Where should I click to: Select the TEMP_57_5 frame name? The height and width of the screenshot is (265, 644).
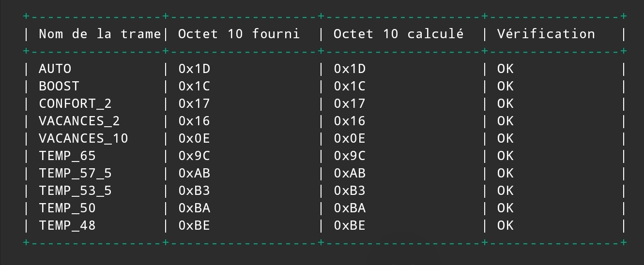tap(75, 173)
